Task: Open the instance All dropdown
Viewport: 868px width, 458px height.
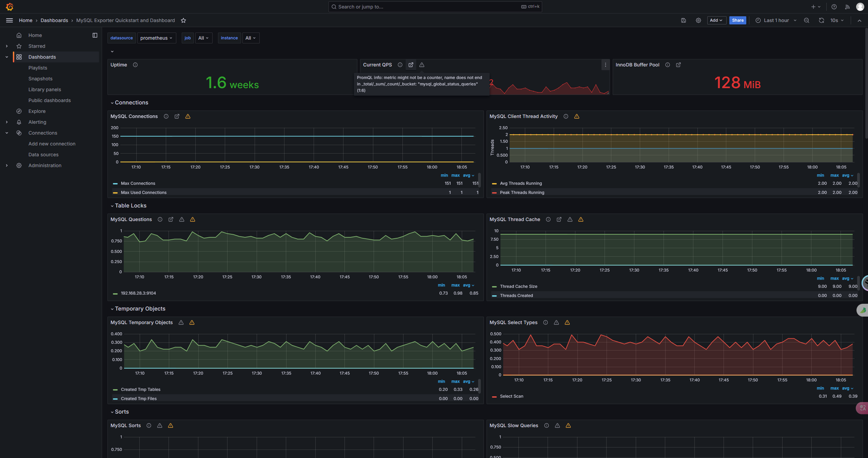Action: tap(251, 38)
